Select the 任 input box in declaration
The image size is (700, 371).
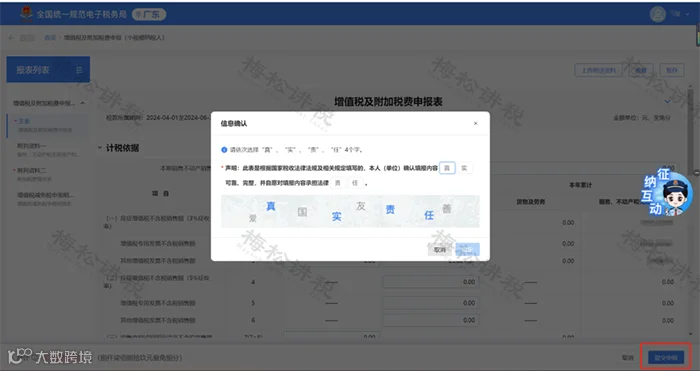pos(355,183)
